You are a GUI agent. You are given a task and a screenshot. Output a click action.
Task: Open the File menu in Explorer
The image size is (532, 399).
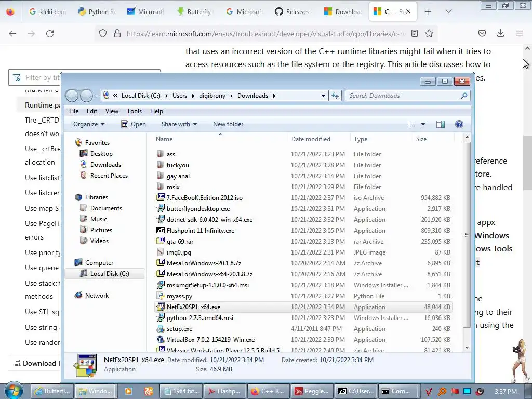74,111
